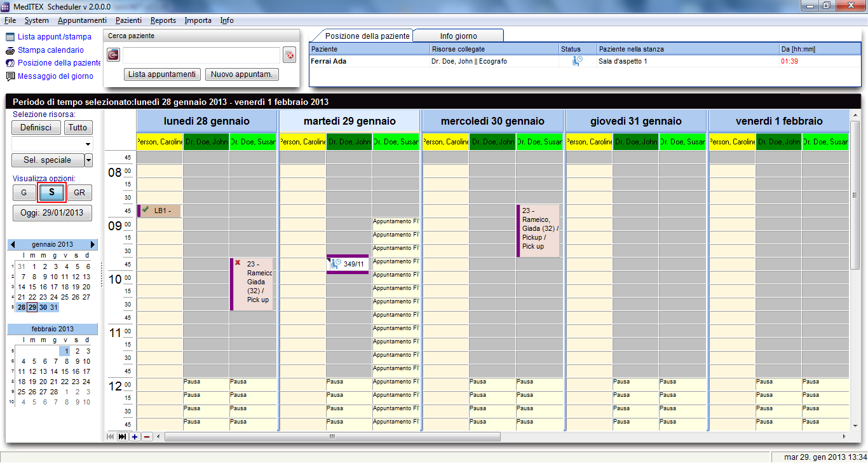Open the Info menu

click(x=227, y=20)
